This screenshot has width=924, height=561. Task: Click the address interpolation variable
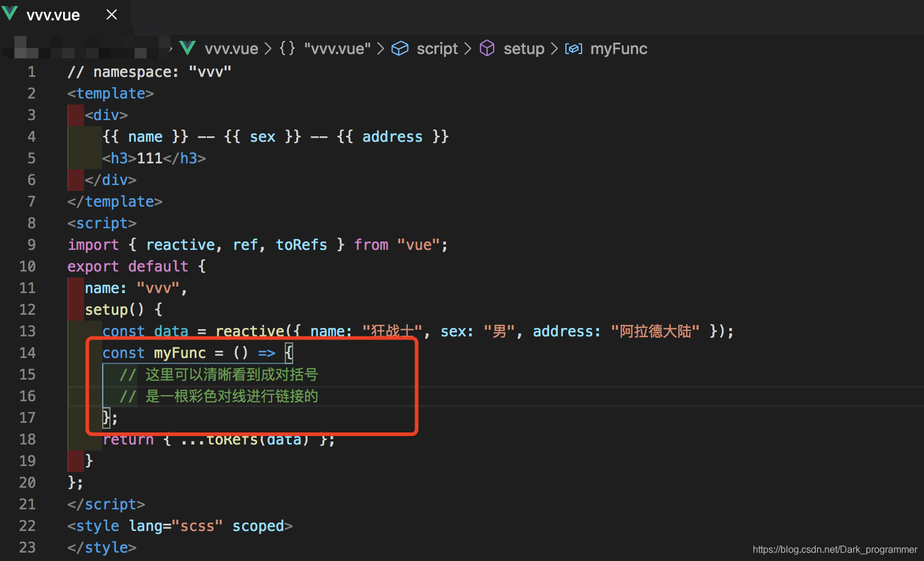tap(392, 137)
